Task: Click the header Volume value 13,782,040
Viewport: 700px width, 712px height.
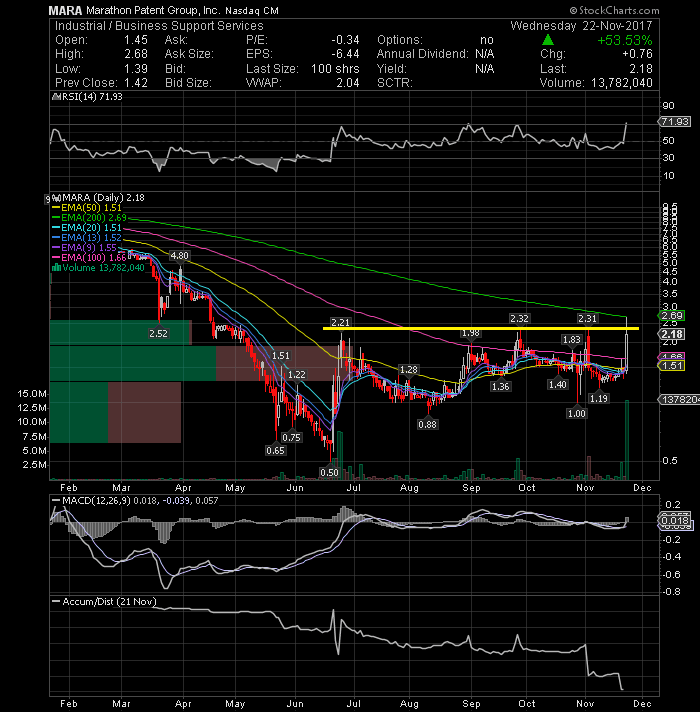Action: pyautogui.click(x=621, y=83)
